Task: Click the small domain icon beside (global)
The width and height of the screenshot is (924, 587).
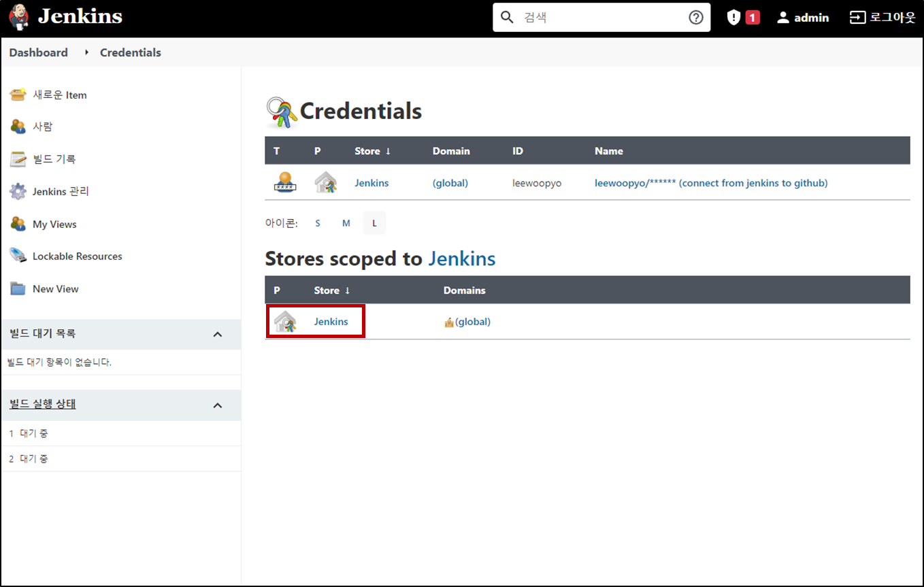Action: pyautogui.click(x=449, y=322)
